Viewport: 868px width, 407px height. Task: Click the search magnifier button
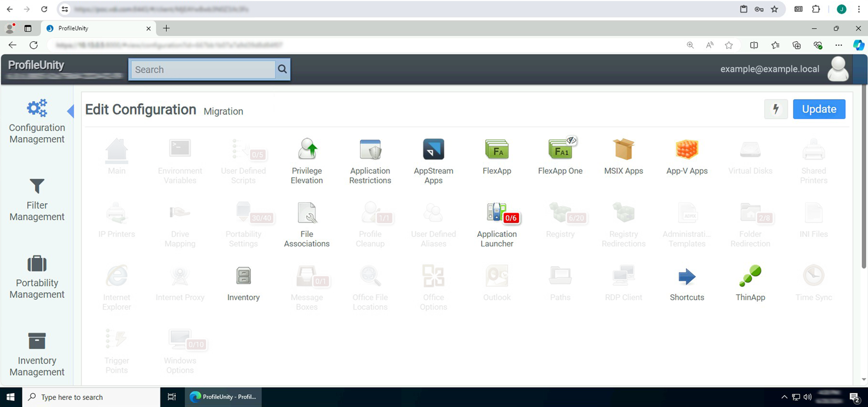[283, 69]
